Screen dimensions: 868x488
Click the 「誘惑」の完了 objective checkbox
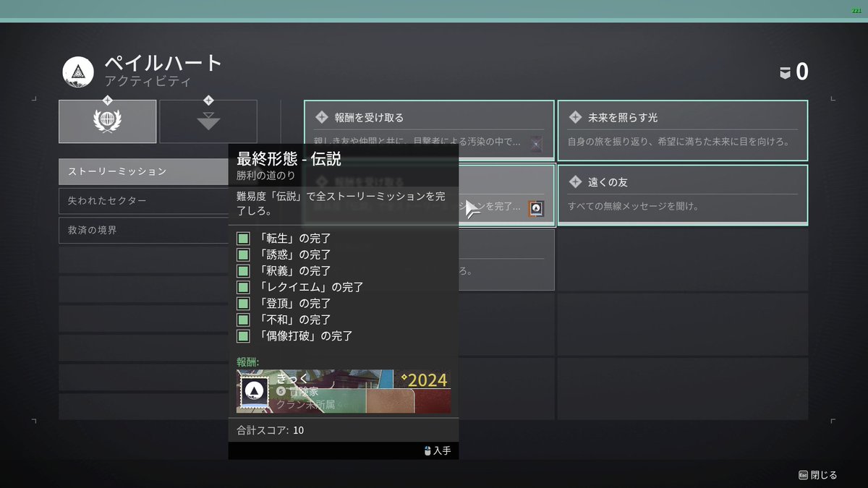(243, 254)
